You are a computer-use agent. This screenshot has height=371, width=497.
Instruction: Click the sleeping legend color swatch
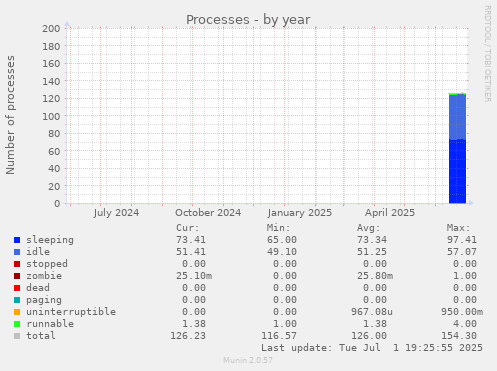[x=17, y=240]
